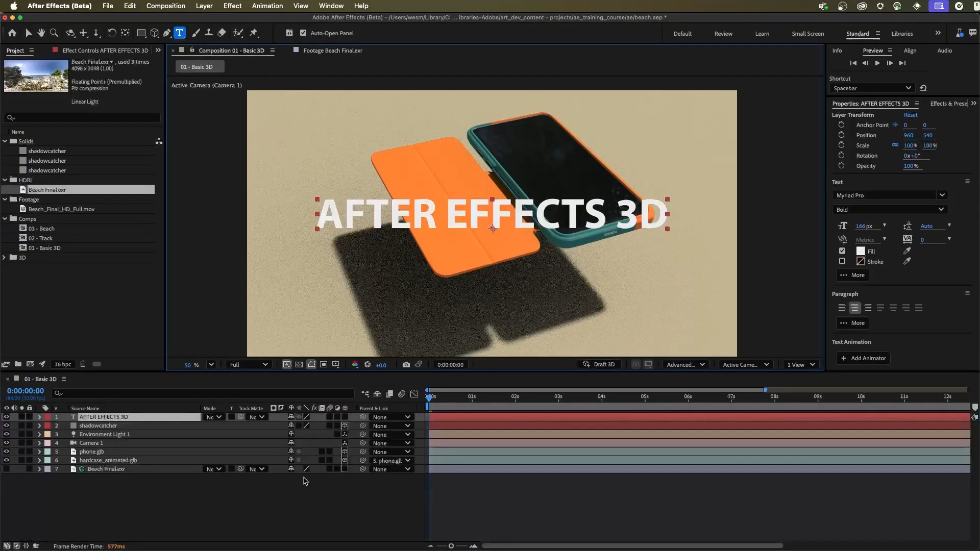Disable the Fill checkbox
This screenshot has height=551, width=980.
(842, 251)
